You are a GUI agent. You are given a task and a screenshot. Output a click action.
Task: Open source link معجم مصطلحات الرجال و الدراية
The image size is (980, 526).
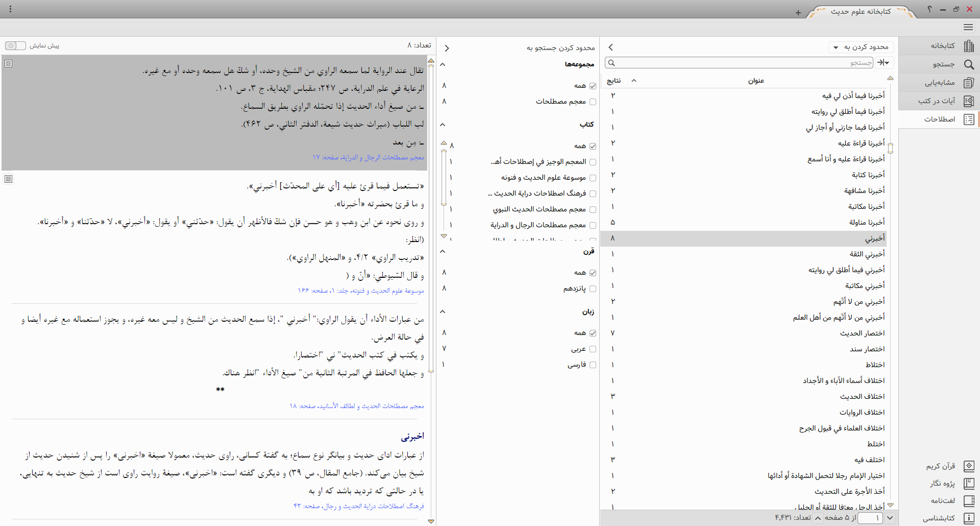pos(368,157)
